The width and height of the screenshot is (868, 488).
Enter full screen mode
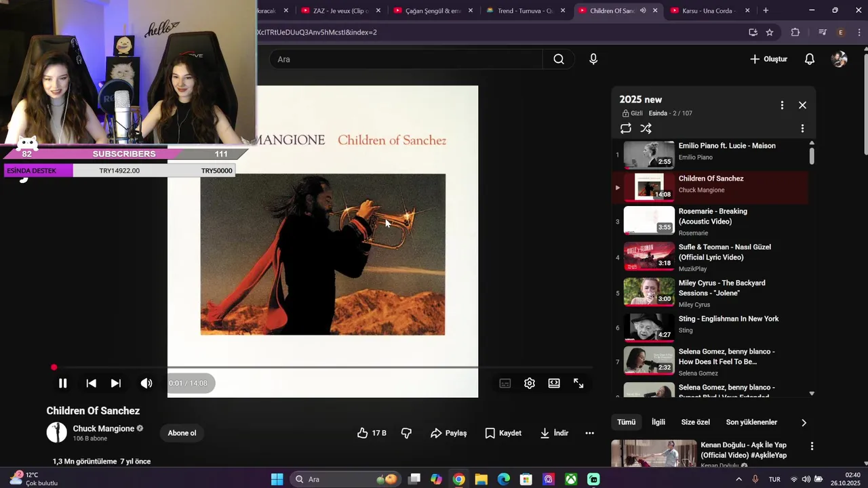tap(578, 383)
